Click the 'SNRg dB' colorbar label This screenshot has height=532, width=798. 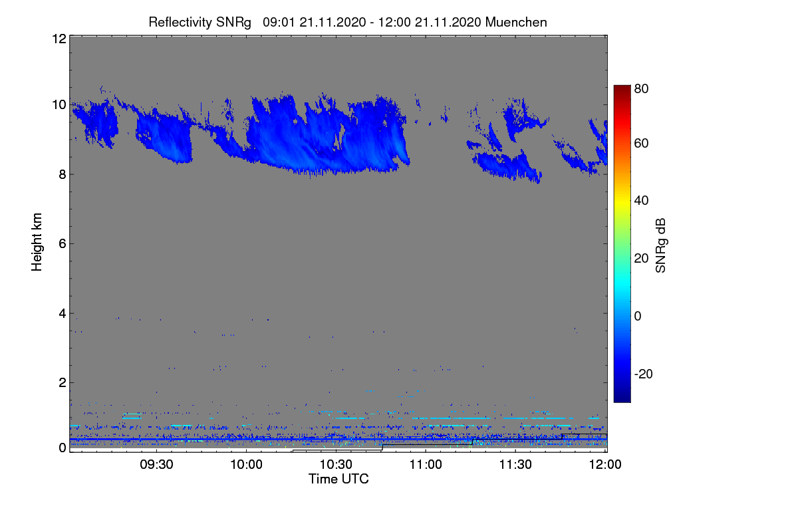point(660,245)
